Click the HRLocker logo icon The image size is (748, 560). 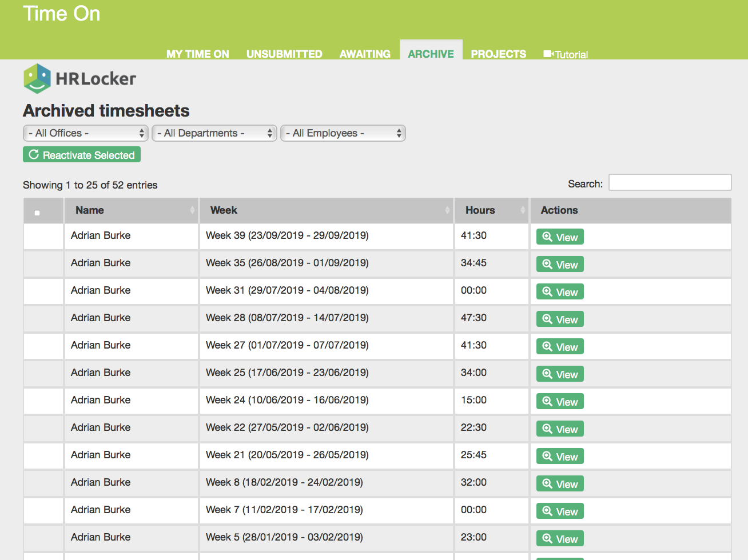point(37,78)
